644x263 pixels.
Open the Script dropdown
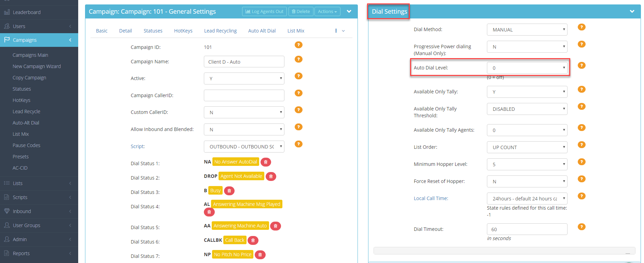tap(244, 146)
